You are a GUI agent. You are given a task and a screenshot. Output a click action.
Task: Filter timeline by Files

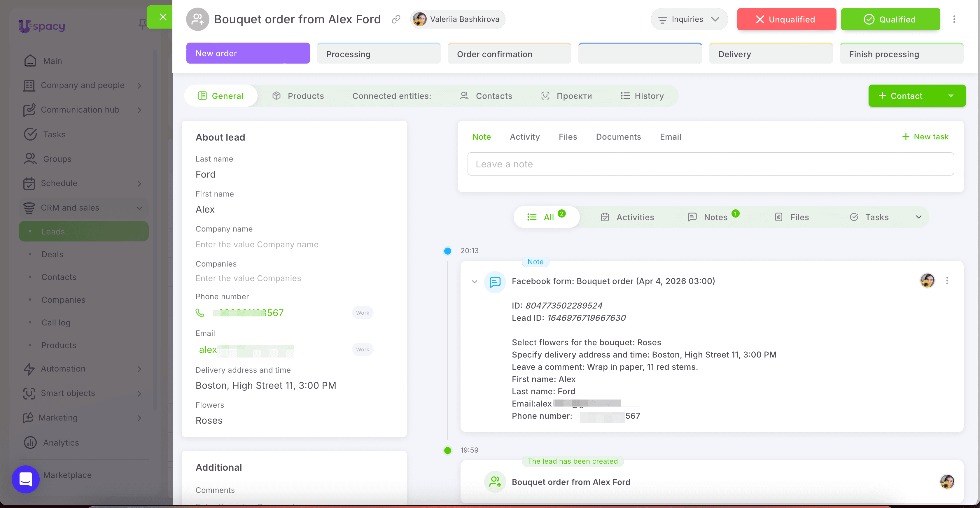792,217
